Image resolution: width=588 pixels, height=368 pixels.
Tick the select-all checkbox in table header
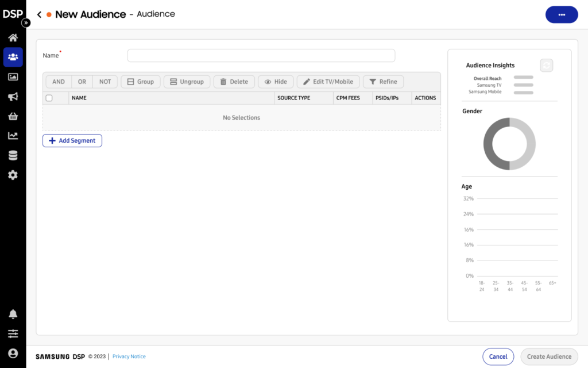point(49,98)
